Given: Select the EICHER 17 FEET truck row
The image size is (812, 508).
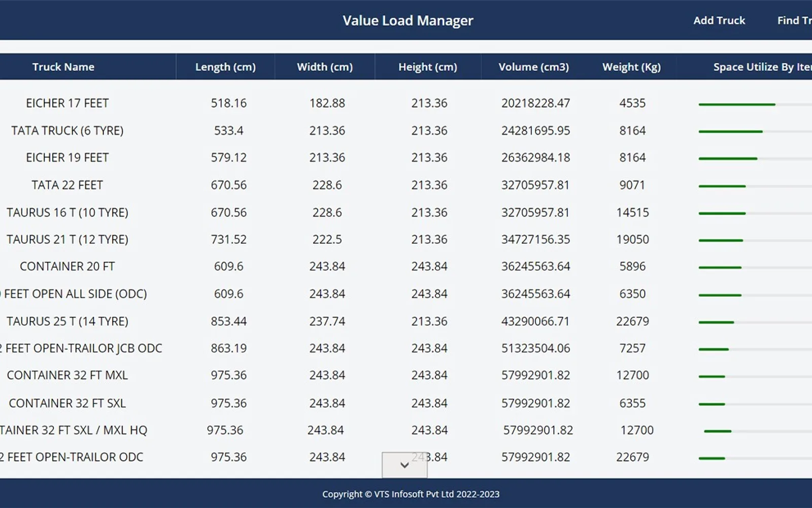Looking at the screenshot, I should pos(406,103).
